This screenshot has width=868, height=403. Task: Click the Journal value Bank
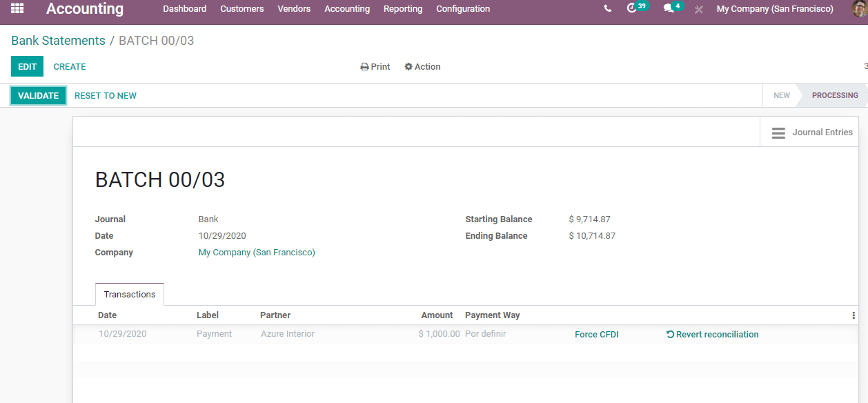click(x=208, y=219)
